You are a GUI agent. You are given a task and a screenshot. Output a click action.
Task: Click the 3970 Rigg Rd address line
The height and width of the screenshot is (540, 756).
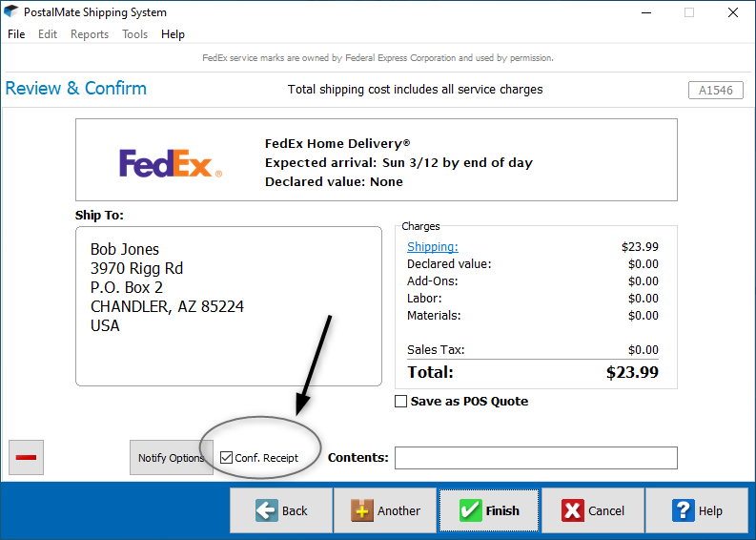click(136, 268)
